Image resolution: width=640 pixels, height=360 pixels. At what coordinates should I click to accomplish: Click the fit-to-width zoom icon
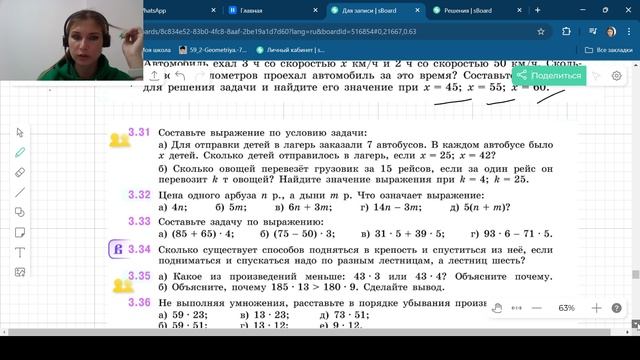click(x=517, y=308)
